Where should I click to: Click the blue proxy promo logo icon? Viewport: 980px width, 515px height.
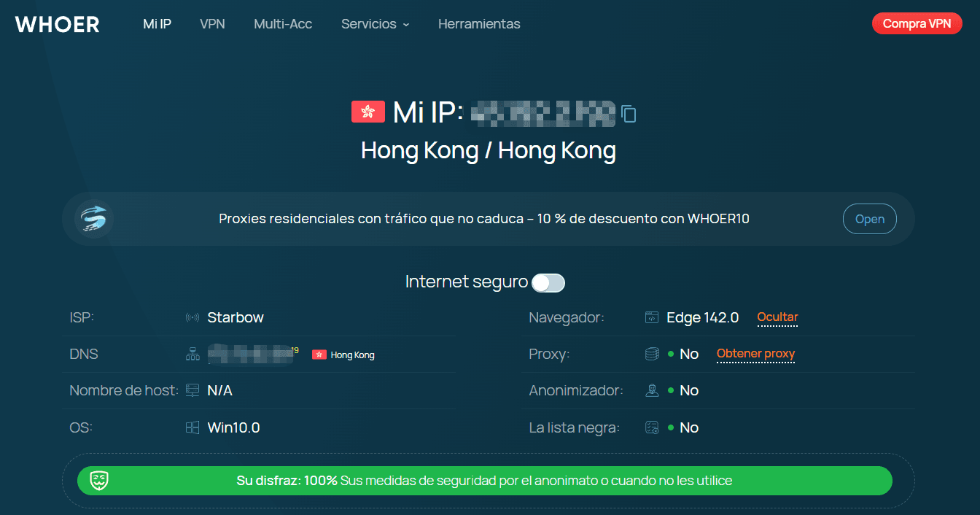(94, 219)
